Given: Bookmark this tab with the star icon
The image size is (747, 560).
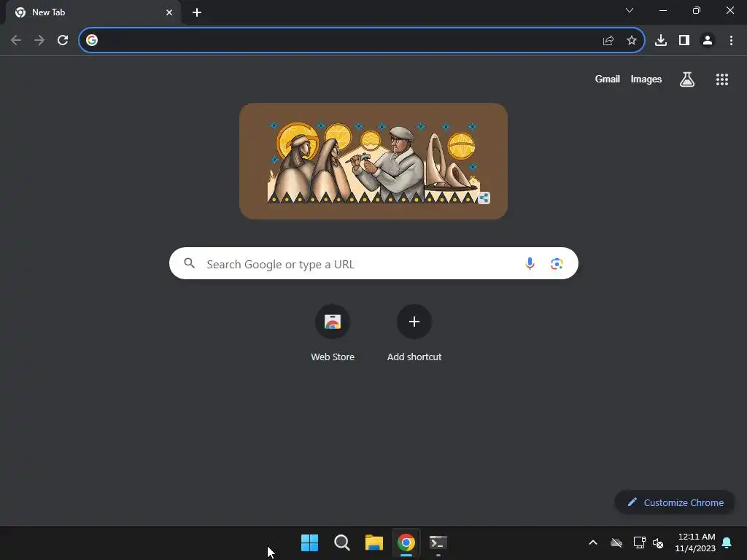Looking at the screenshot, I should 632,41.
